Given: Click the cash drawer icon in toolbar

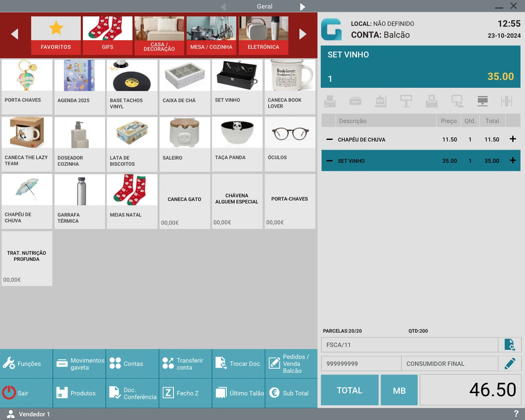Looking at the screenshot, I should pos(355,101).
